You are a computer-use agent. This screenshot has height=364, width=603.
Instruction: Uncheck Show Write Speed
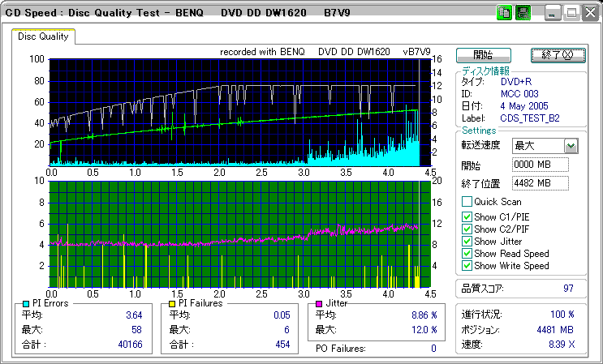point(467,265)
